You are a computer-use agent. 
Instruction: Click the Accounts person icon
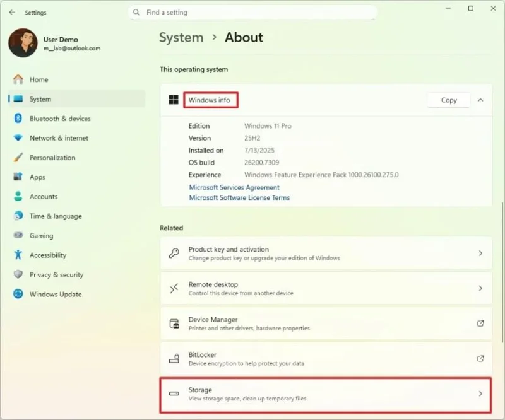point(18,196)
